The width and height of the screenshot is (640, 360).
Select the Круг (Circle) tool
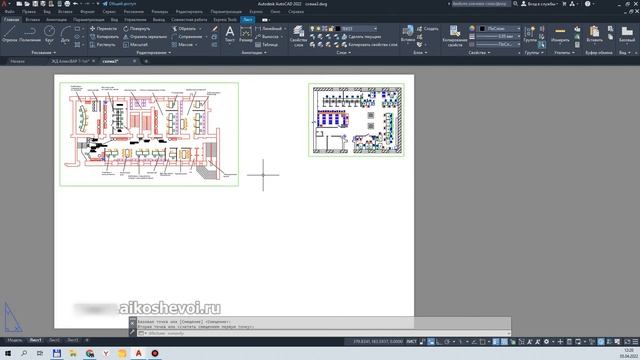(x=49, y=34)
